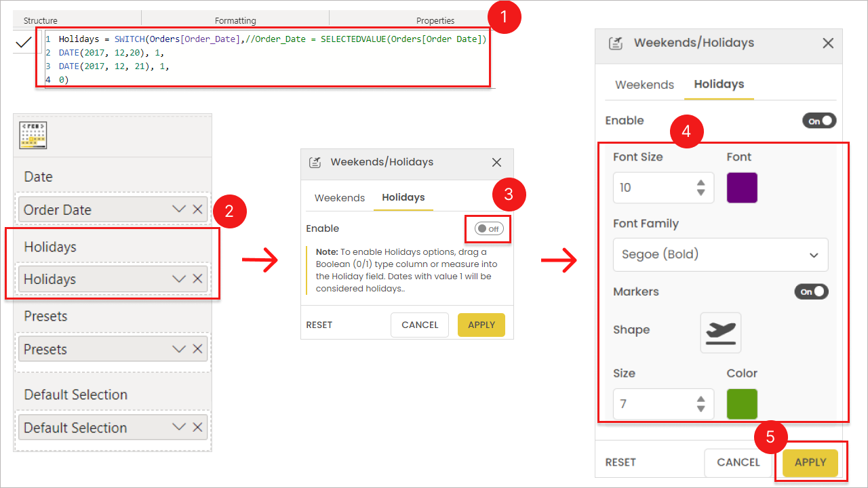
Task: Remove the Presets field with X
Action: pyautogui.click(x=197, y=349)
